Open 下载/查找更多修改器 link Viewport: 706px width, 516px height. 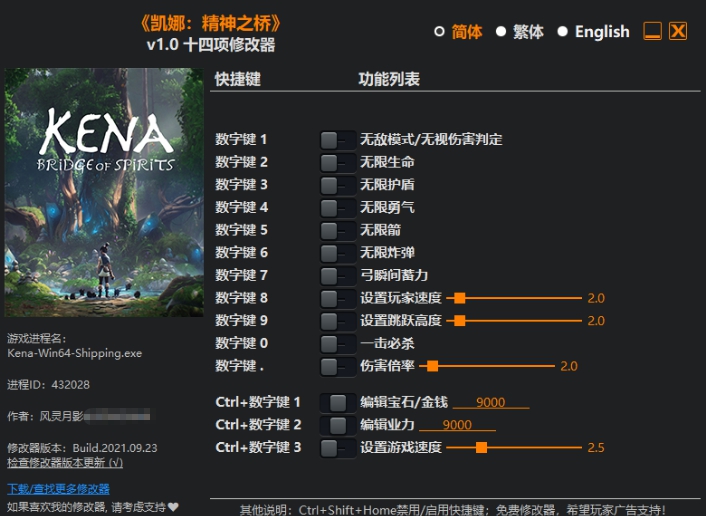[x=58, y=489]
